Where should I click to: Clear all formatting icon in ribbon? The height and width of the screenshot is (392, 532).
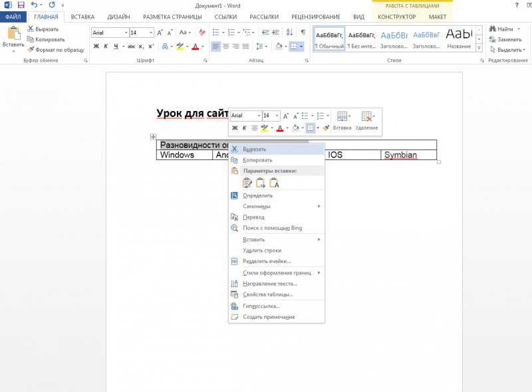202,33
